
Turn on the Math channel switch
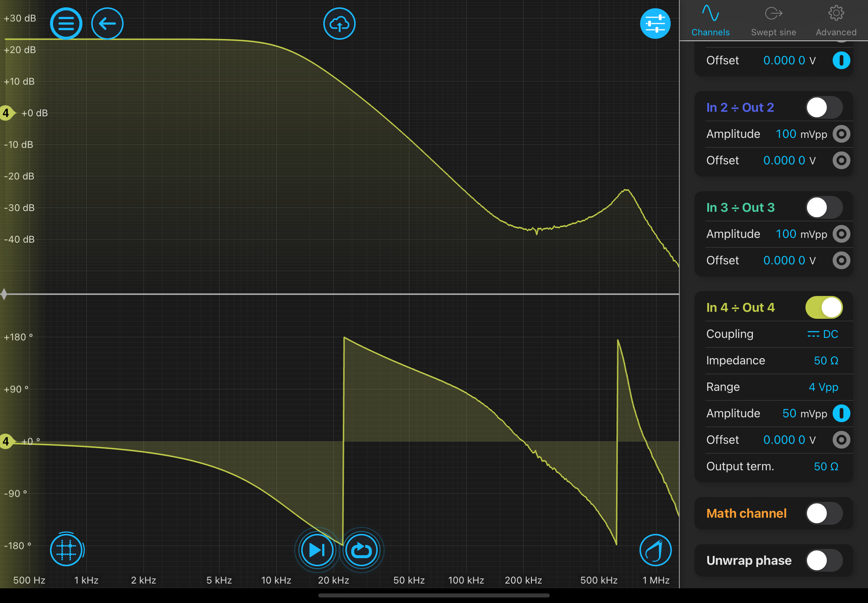(824, 513)
